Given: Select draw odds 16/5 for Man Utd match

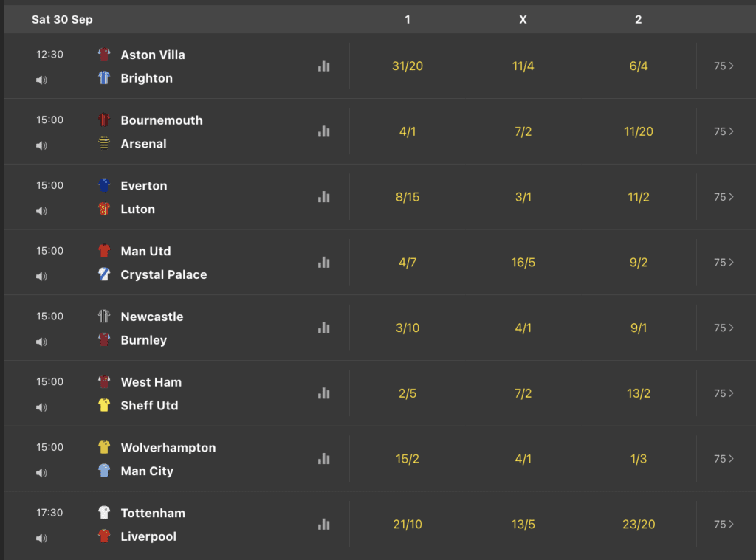Looking at the screenshot, I should 523,262.
